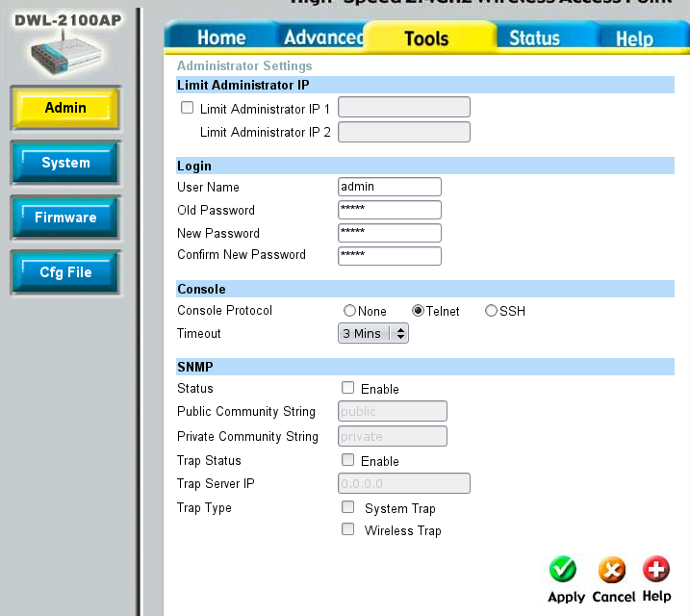This screenshot has height=616, width=690.
Task: Click the green Apply checkmark icon
Action: pyautogui.click(x=563, y=569)
